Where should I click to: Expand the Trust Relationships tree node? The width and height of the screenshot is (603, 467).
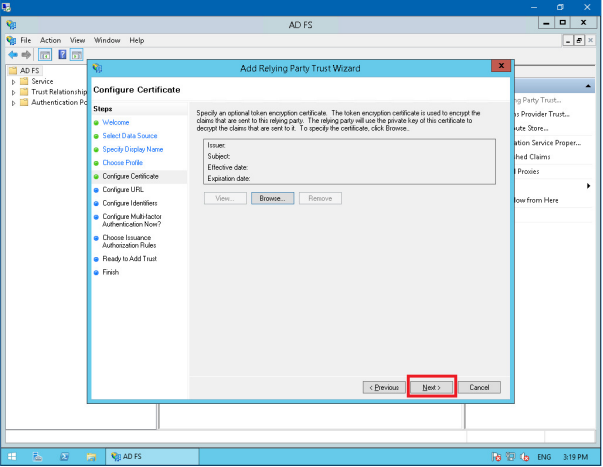click(14, 92)
